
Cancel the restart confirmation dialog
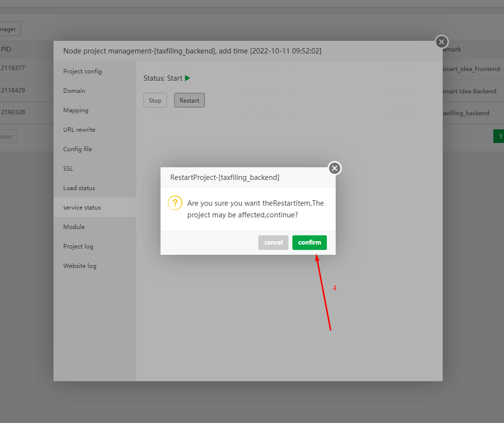pyautogui.click(x=273, y=243)
